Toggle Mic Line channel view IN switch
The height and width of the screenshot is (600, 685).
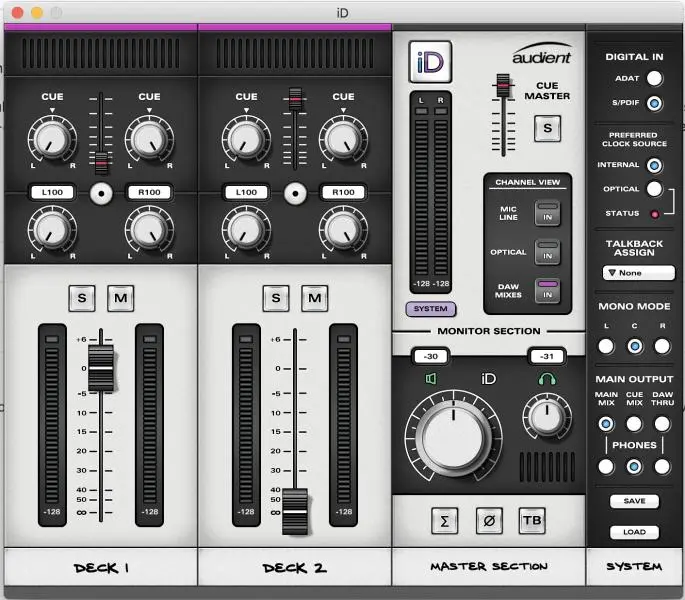(547, 212)
